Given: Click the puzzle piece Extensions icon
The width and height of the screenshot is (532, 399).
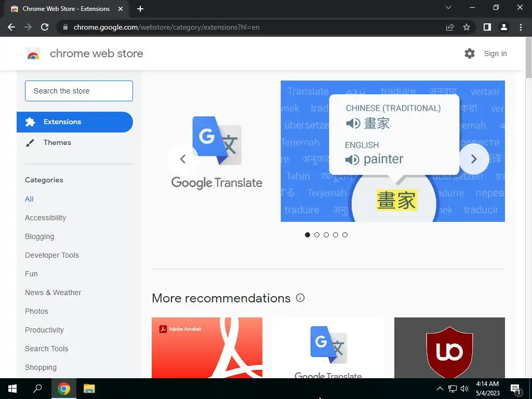Looking at the screenshot, I should [x=30, y=122].
